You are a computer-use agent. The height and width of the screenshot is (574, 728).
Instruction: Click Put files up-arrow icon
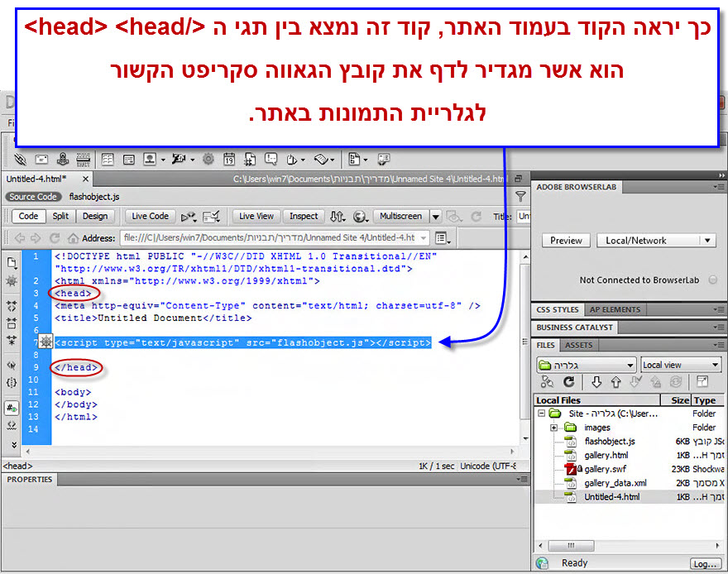[x=616, y=382]
